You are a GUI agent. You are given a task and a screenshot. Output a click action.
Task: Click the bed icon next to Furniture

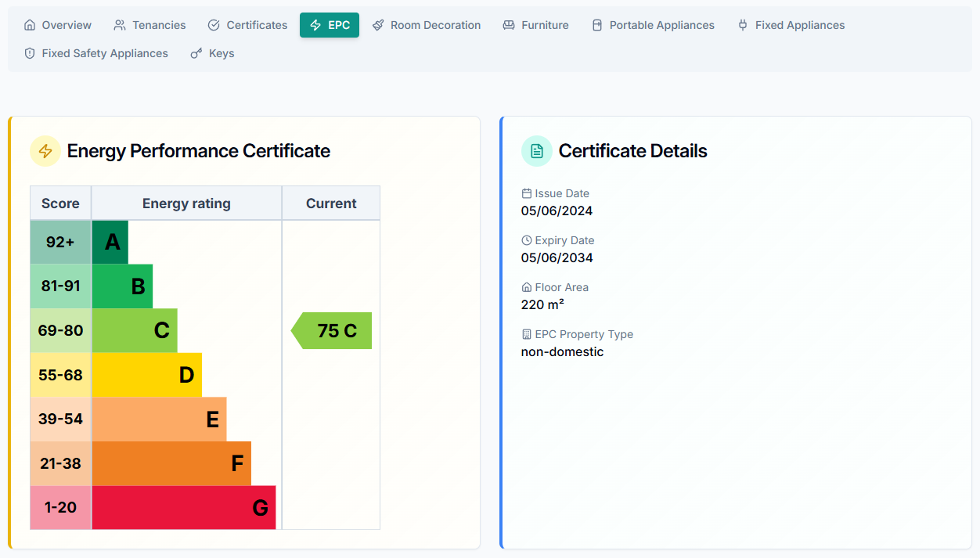pyautogui.click(x=511, y=24)
